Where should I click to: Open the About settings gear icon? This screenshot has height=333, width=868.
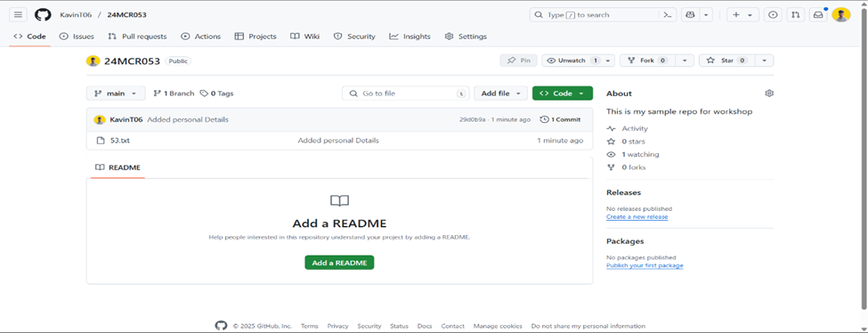pos(769,93)
